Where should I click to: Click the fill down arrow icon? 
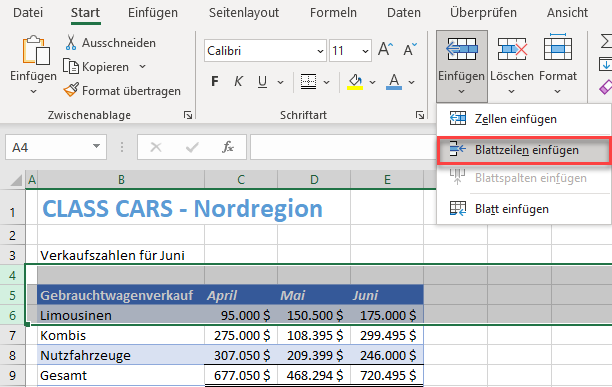[x=605, y=64]
